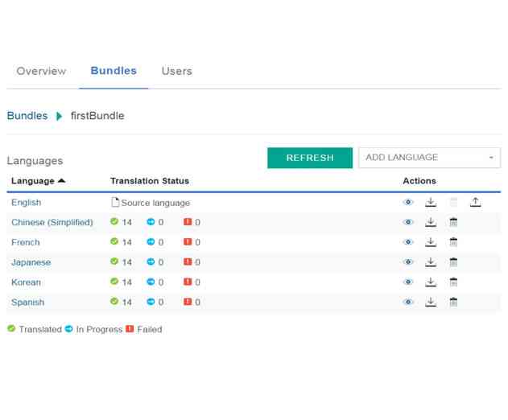This screenshot has height=420, width=508.
Task: Click the failed count 0 for Chinese (Simplified)
Action: [x=197, y=222]
